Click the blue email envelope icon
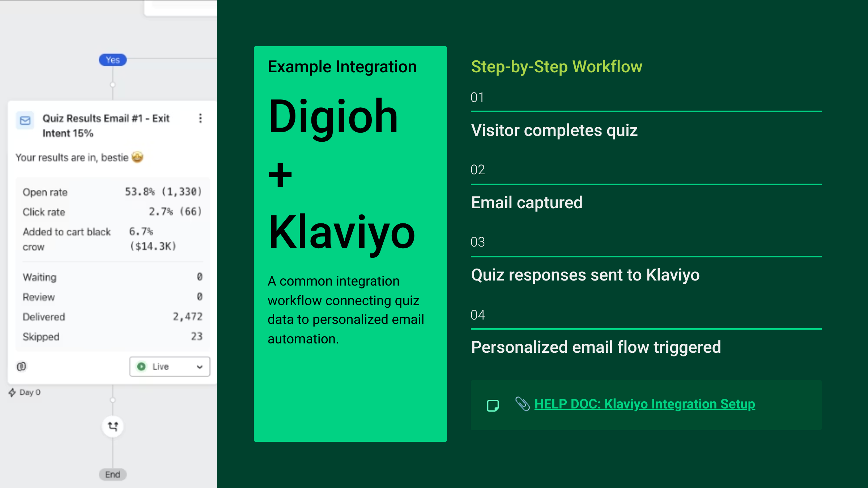The width and height of the screenshot is (868, 488). [25, 120]
